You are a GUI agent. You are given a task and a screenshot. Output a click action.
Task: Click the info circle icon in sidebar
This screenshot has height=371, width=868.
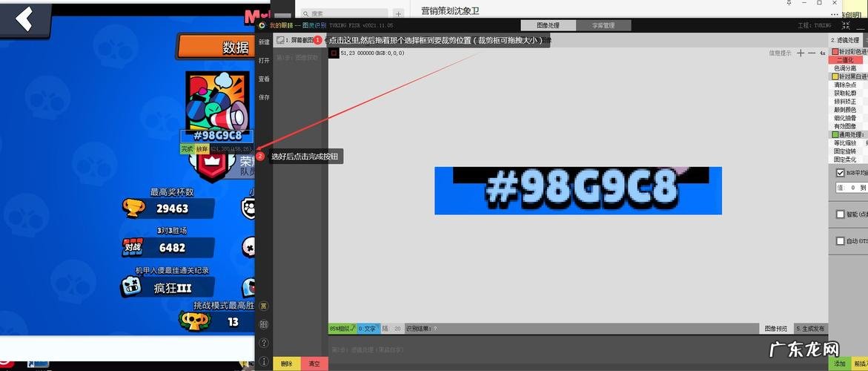[x=264, y=361]
